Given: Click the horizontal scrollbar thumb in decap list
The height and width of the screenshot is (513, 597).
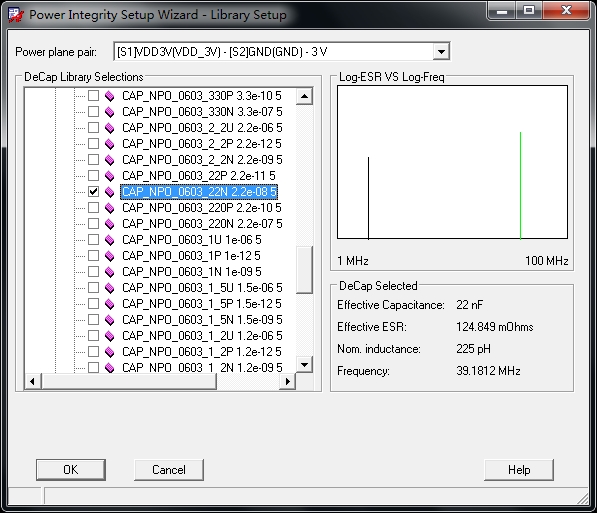Looking at the screenshot, I should coord(129,381).
